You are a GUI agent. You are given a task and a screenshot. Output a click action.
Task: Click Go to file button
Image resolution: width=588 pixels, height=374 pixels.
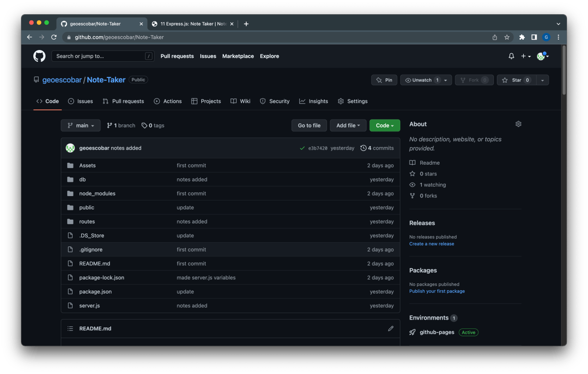309,125
